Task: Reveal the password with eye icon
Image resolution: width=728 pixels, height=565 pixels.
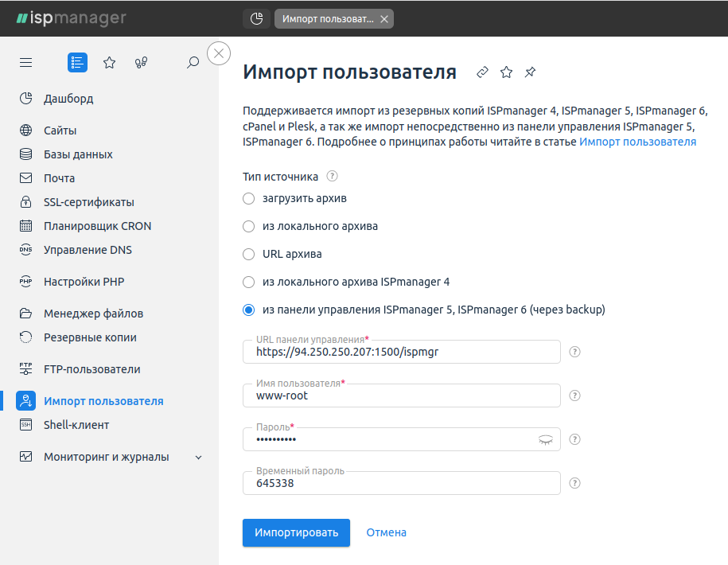Action: pyautogui.click(x=546, y=439)
